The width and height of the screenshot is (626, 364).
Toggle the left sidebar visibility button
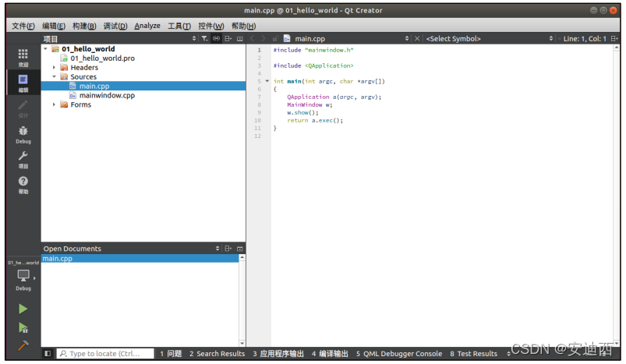pyautogui.click(x=48, y=354)
